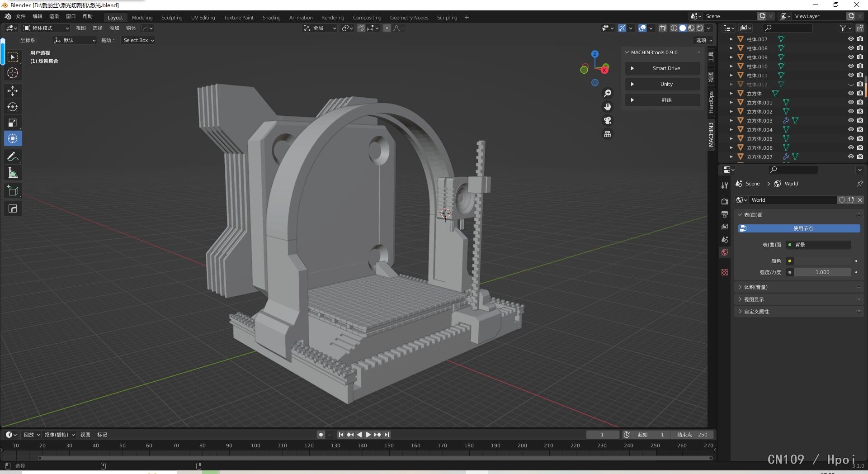Open the Select Box drag dropdown
The image size is (868, 474).
tap(138, 40)
